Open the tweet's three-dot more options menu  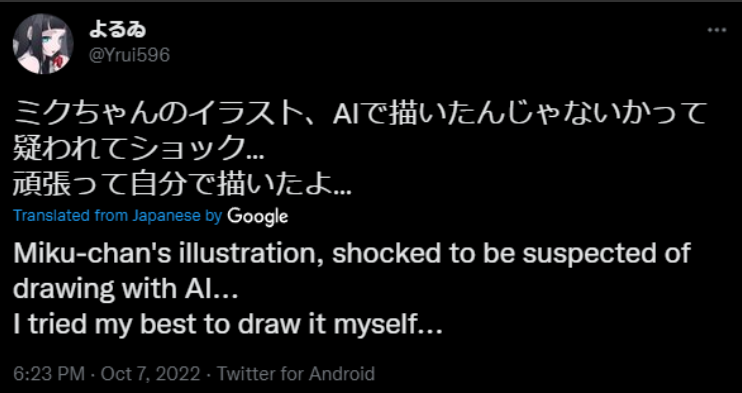(716, 30)
